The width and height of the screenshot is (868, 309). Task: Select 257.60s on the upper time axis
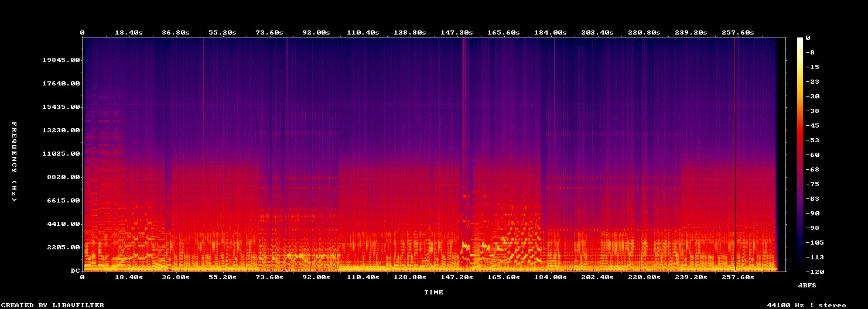coord(738,32)
